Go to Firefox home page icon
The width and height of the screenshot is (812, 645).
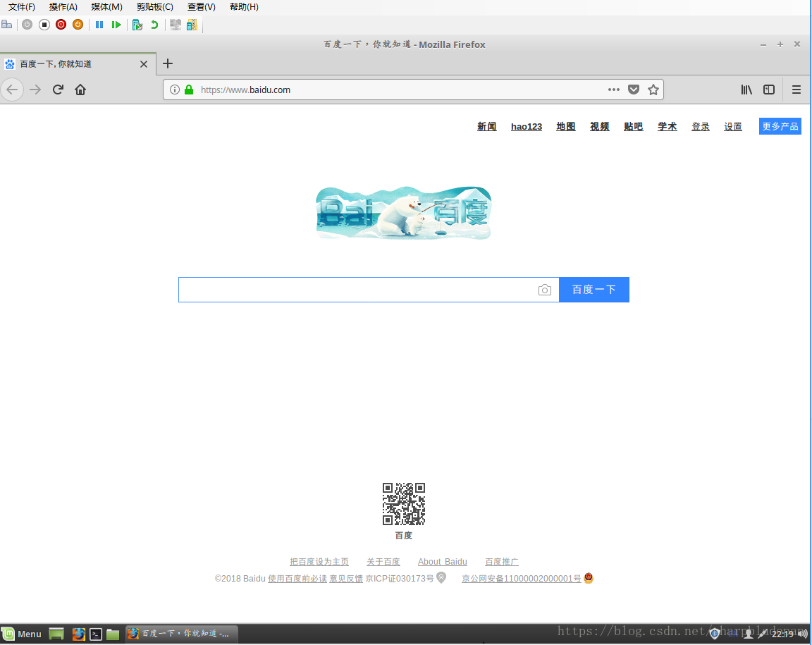[x=80, y=90]
